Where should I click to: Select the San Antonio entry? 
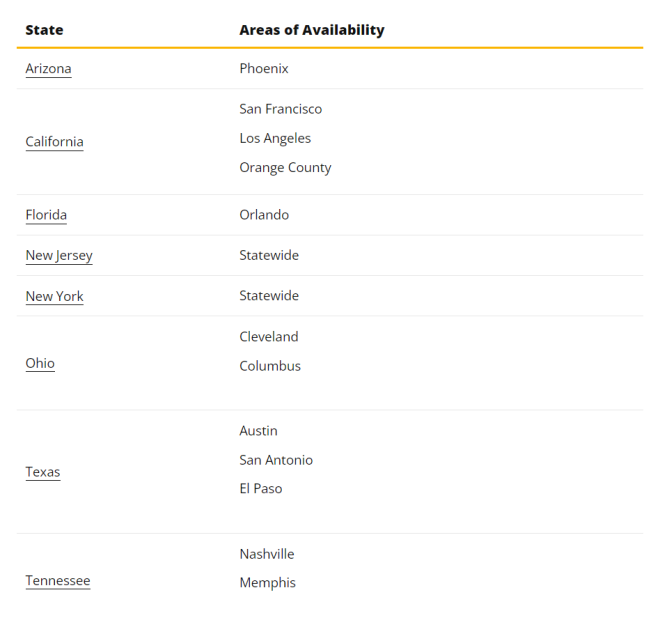276,460
